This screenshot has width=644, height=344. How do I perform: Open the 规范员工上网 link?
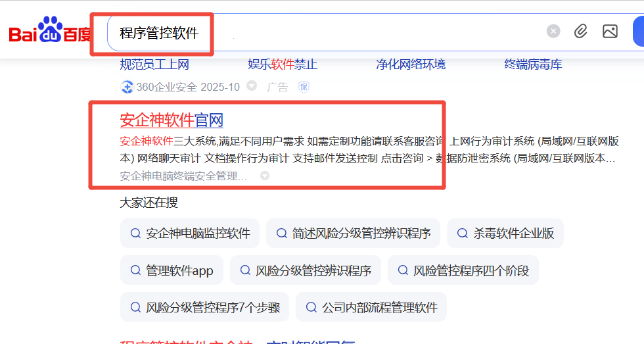coord(154,64)
